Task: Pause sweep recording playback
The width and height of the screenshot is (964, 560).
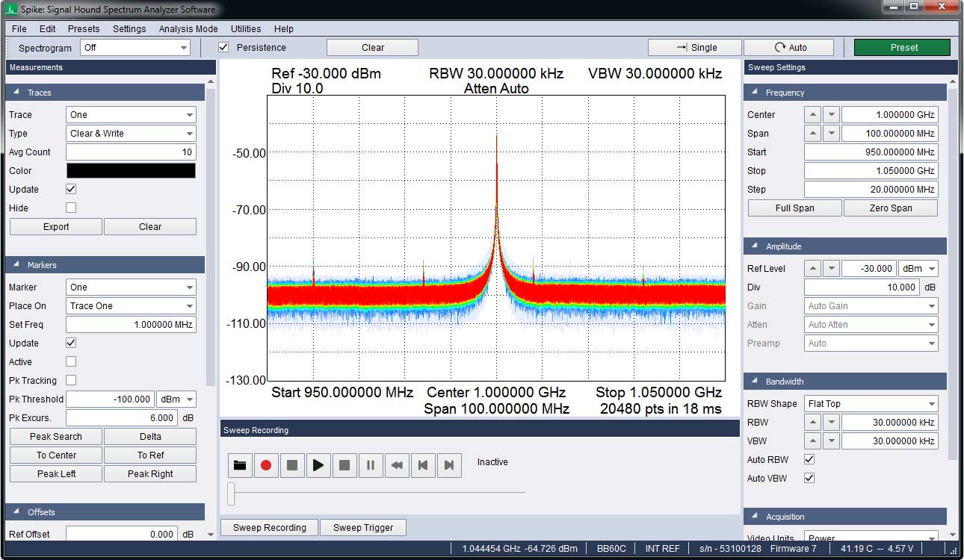Action: (x=371, y=465)
